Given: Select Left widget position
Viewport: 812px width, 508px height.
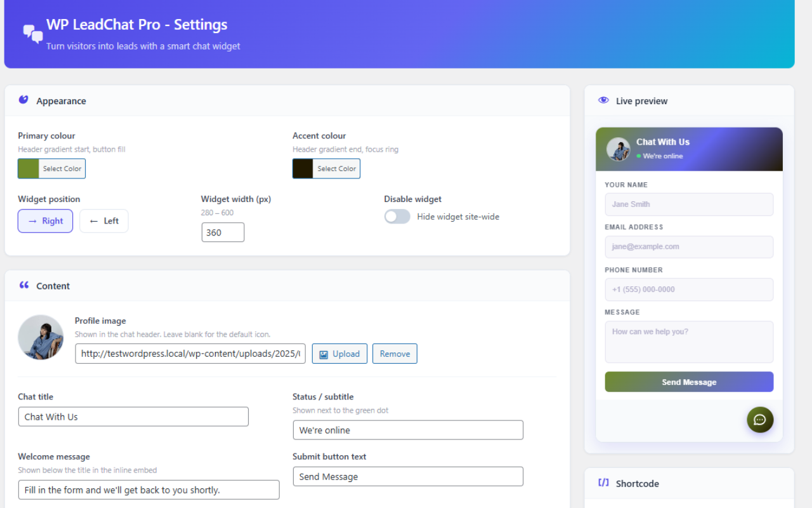Looking at the screenshot, I should (104, 221).
